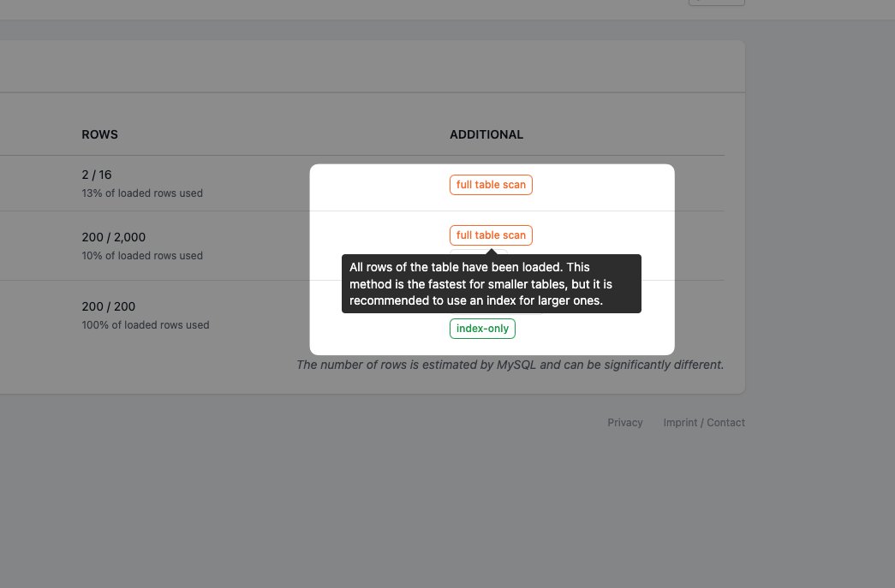Open the Imprint / Contact link
This screenshot has width=895, height=588.
coord(704,423)
